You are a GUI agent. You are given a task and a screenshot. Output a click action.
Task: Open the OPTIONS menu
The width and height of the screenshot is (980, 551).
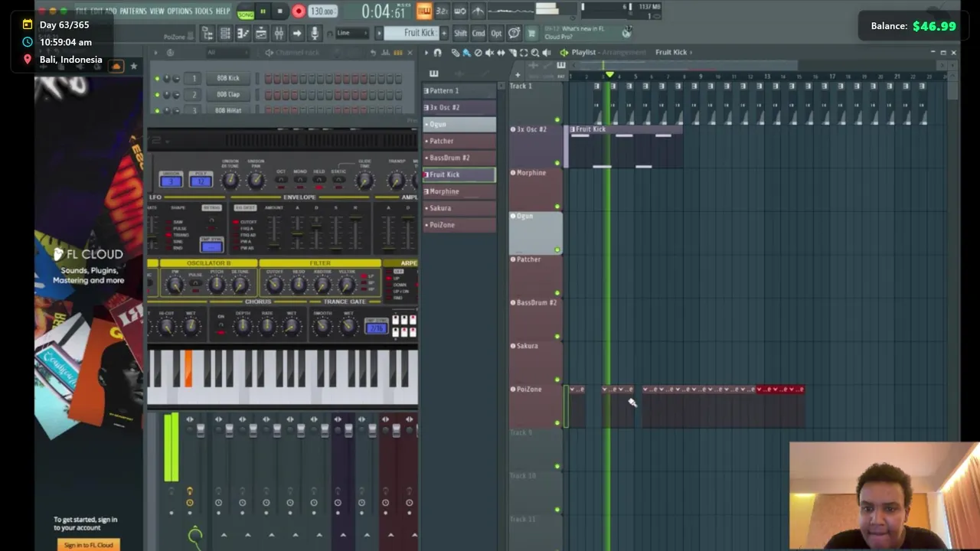point(179,11)
